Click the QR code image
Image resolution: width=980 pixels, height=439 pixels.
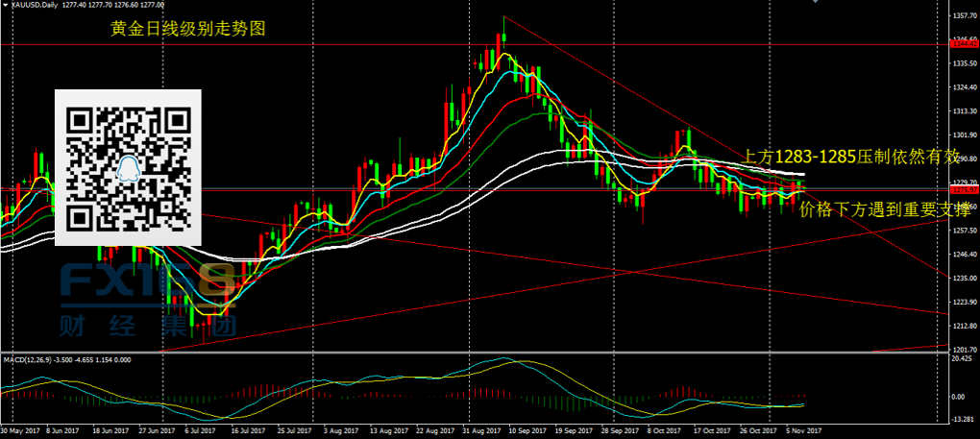(x=128, y=166)
